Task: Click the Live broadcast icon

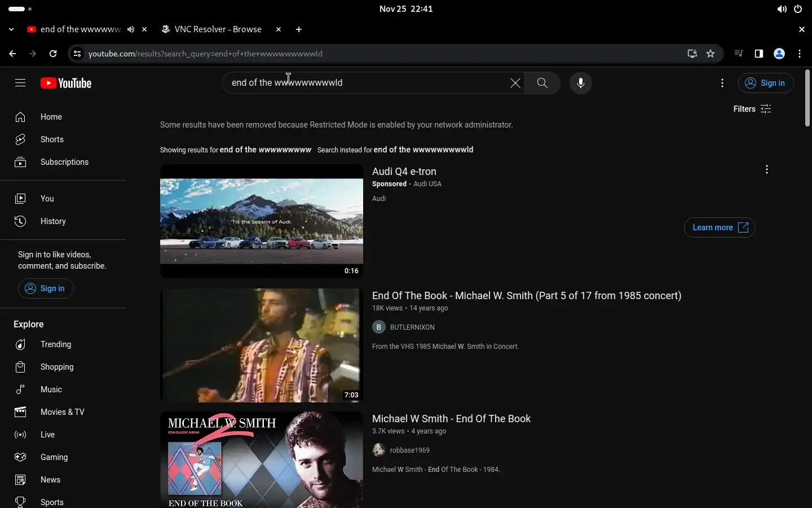Action: tap(20, 435)
